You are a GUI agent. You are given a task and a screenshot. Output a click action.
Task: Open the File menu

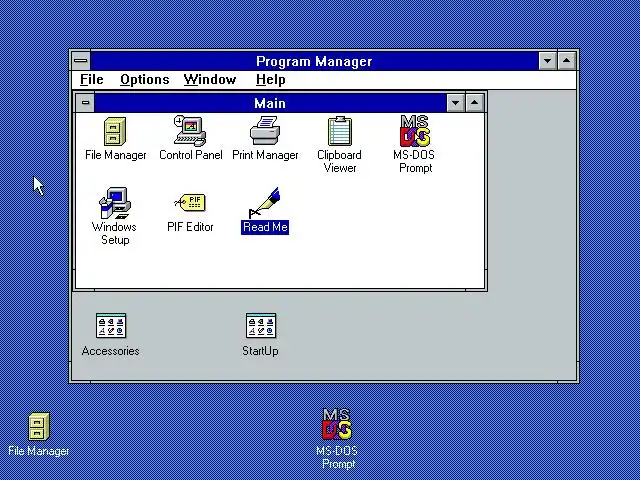pos(91,80)
